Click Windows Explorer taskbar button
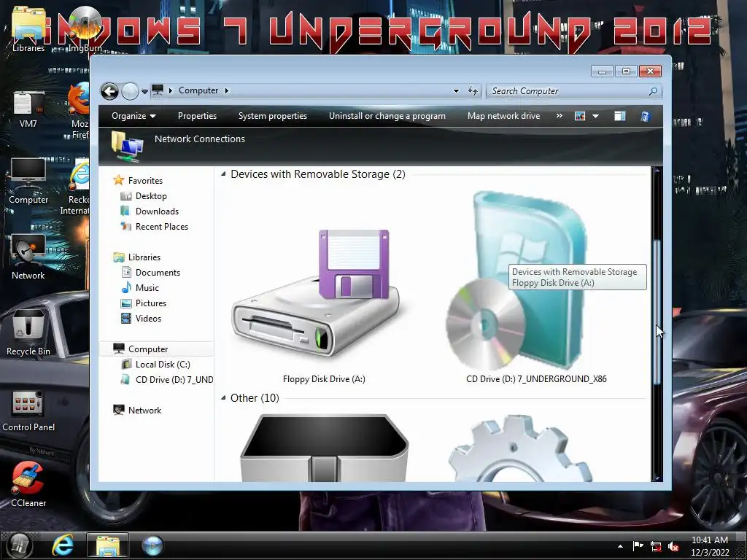 [x=108, y=545]
